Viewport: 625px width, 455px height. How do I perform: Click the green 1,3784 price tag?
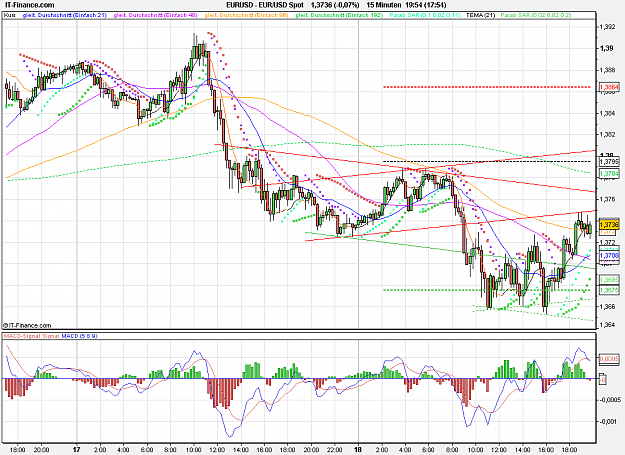tap(609, 174)
